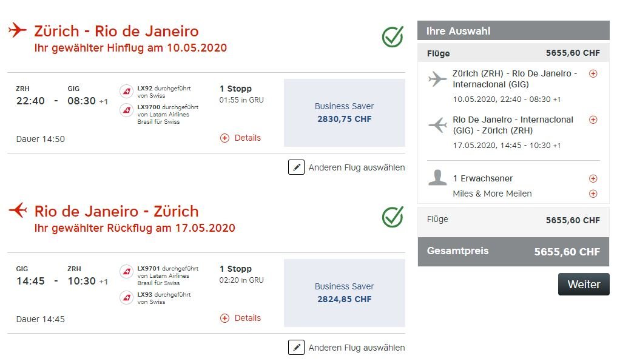Expand Details for the outbound flight
The height and width of the screenshot is (364, 617).
tap(240, 138)
